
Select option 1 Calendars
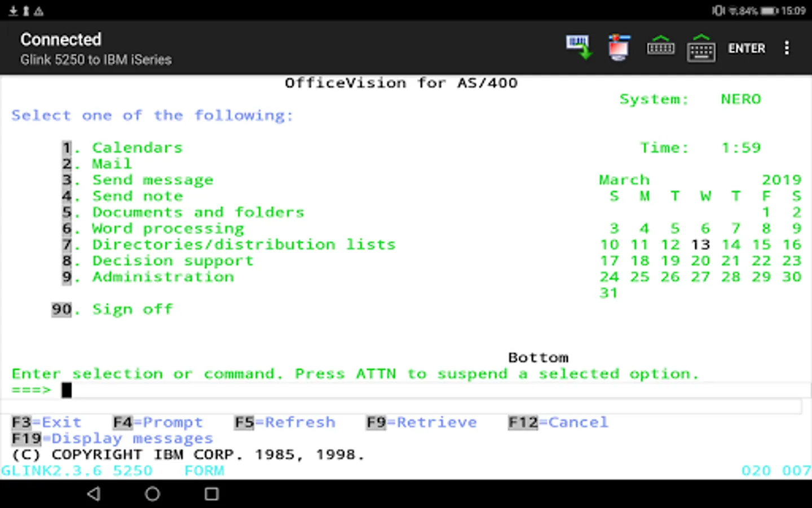tap(122, 148)
